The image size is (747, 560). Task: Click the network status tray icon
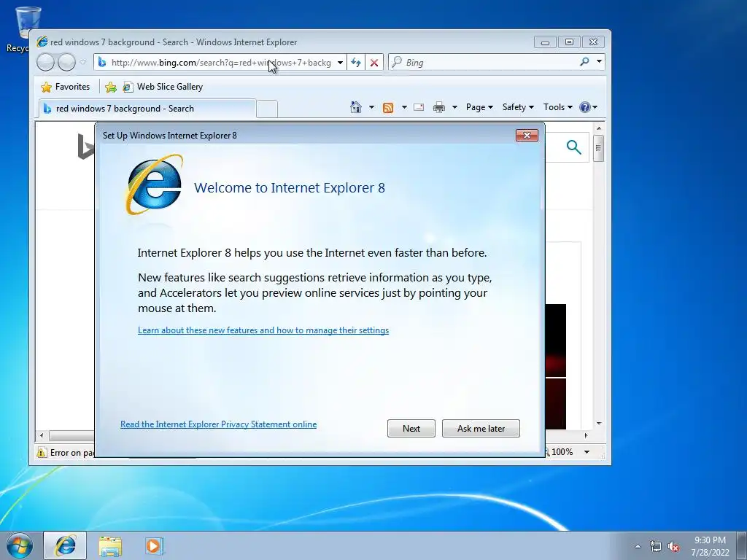656,546
